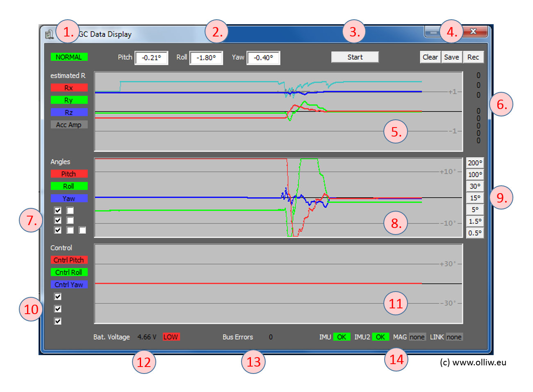Image resolution: width=533 pixels, height=392 pixels.
Task: Select the 200° scale button
Action: (x=475, y=163)
